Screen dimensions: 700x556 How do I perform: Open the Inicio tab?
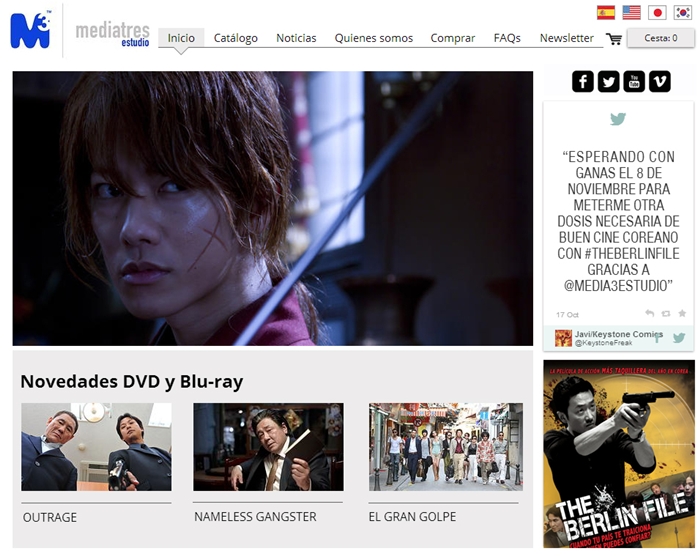tap(181, 38)
